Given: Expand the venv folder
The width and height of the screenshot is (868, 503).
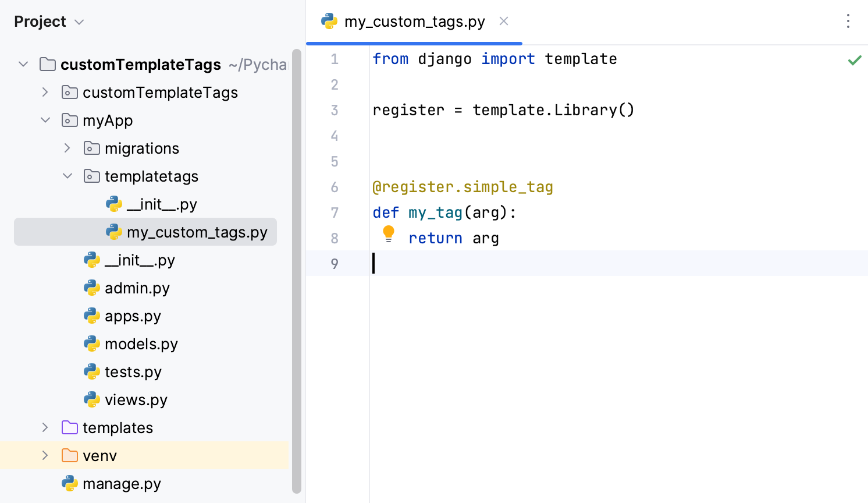Looking at the screenshot, I should point(45,455).
